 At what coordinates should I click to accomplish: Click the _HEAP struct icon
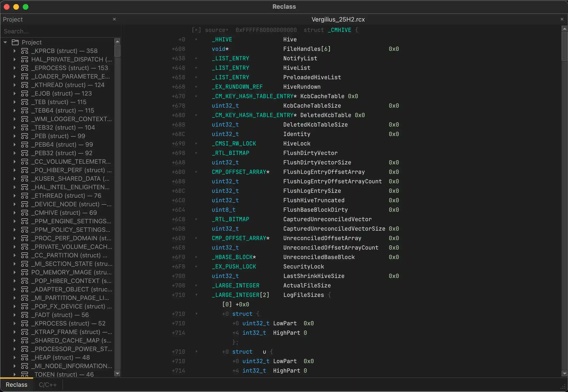click(x=25, y=357)
